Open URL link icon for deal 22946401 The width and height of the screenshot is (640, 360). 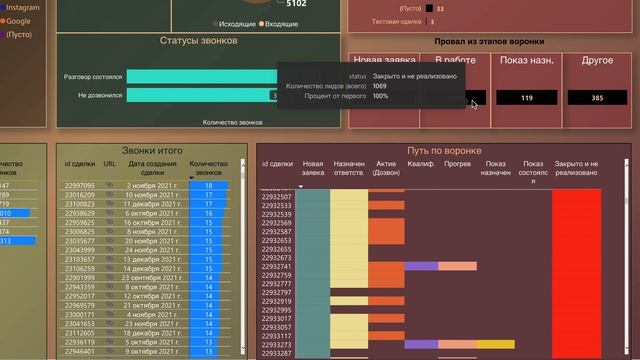click(109, 351)
